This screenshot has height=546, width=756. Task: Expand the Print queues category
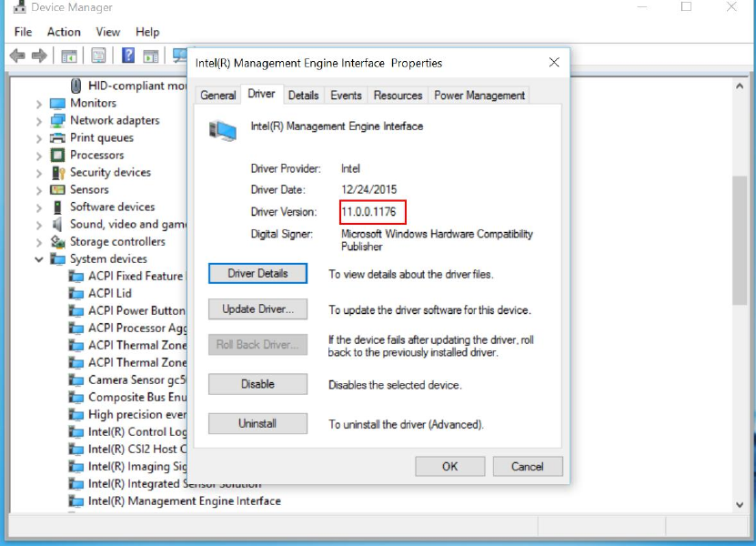[39, 138]
